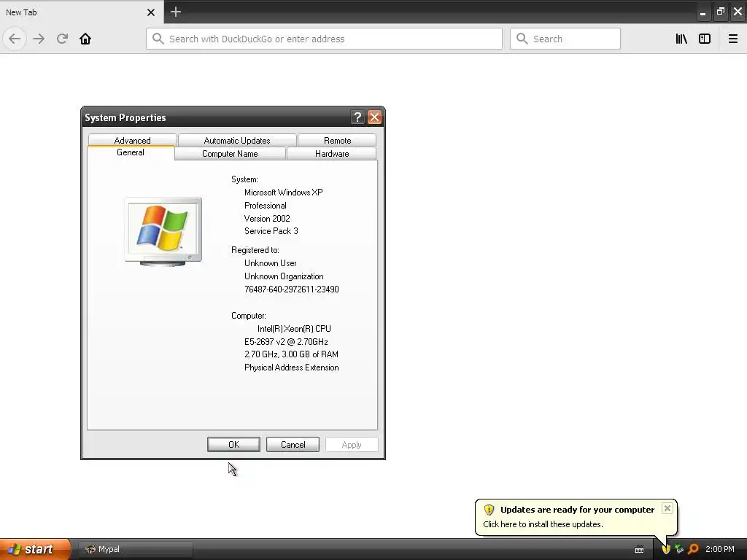Click the 'Physical Address Extension' text
Image resolution: width=747 pixels, height=560 pixels.
[292, 367]
